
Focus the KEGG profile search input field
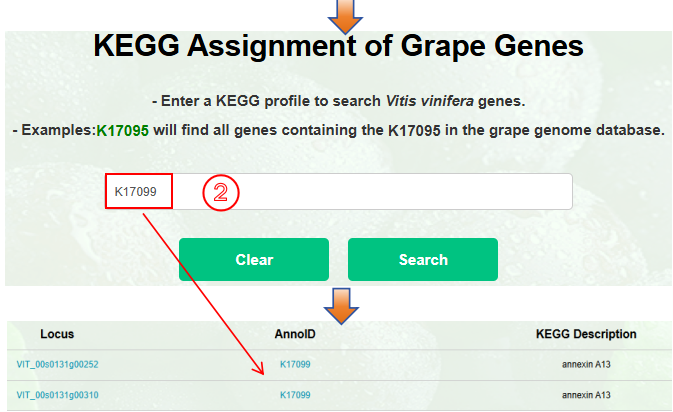pos(400,192)
